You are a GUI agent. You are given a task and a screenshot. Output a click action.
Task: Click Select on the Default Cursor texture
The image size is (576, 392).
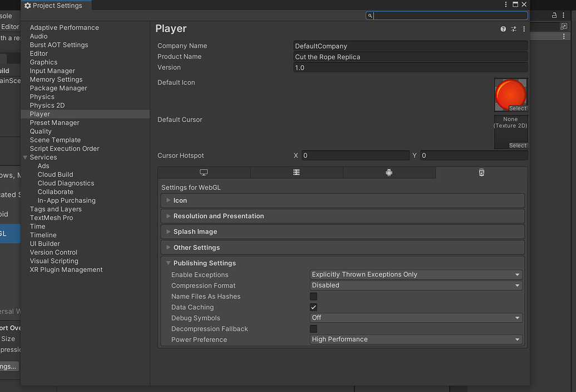517,146
